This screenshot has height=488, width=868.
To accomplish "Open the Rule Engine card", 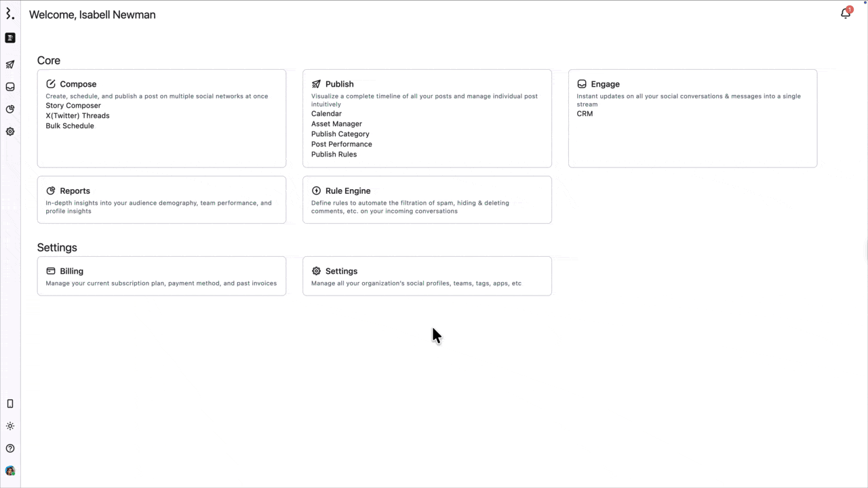I will [427, 199].
